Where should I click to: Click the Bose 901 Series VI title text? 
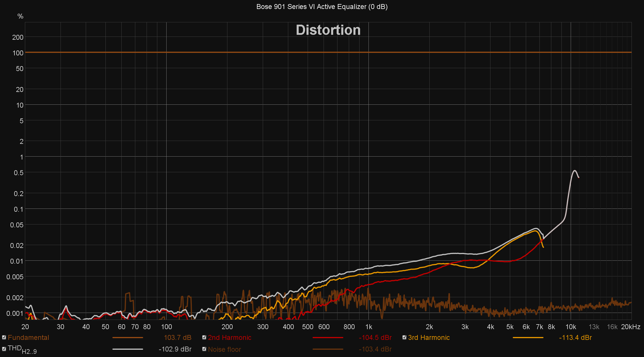pos(322,7)
